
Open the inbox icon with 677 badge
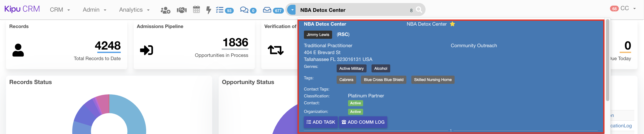click(x=267, y=10)
